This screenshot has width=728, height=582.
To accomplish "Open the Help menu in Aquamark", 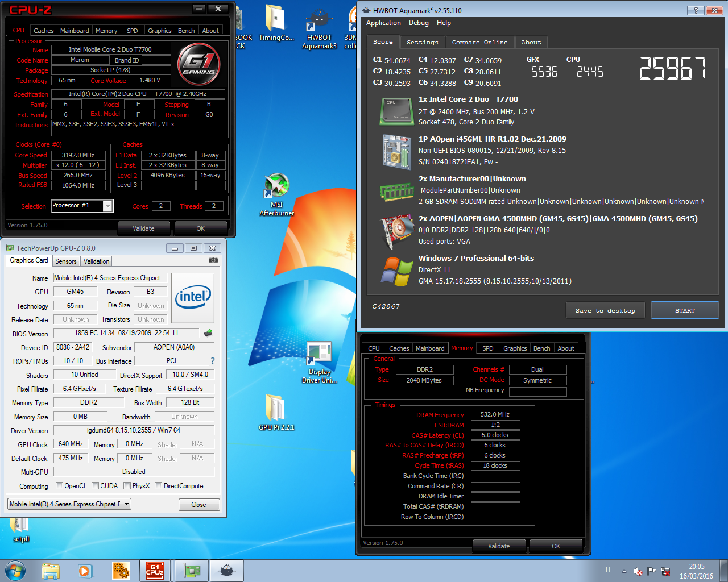I will (x=444, y=23).
